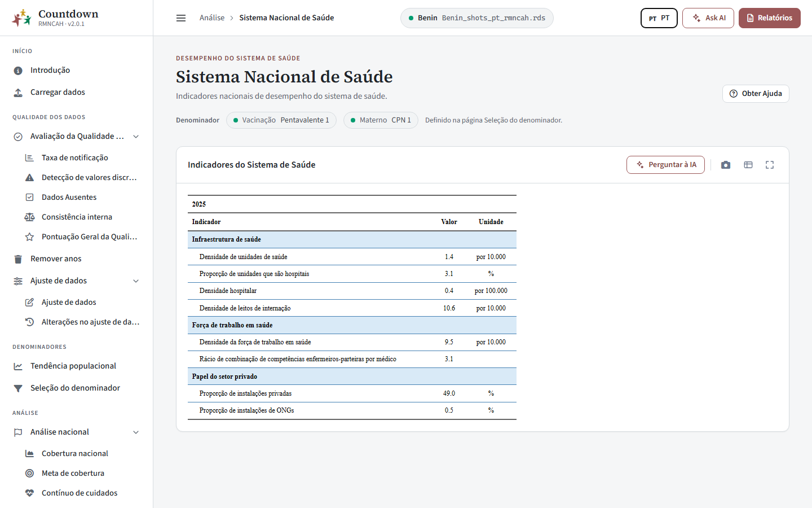Viewport: 812px width, 508px height.
Task: Select the Materno CPN 1 chip
Action: pyautogui.click(x=381, y=120)
